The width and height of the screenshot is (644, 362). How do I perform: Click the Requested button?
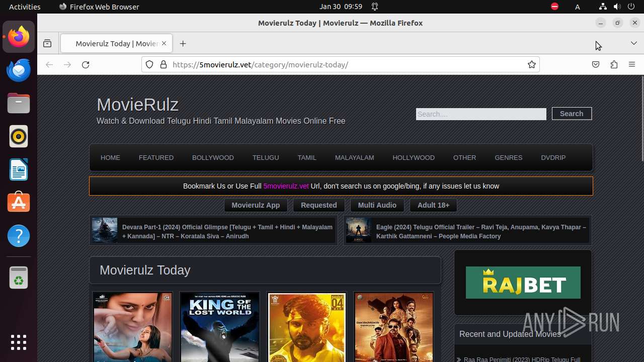(x=319, y=205)
